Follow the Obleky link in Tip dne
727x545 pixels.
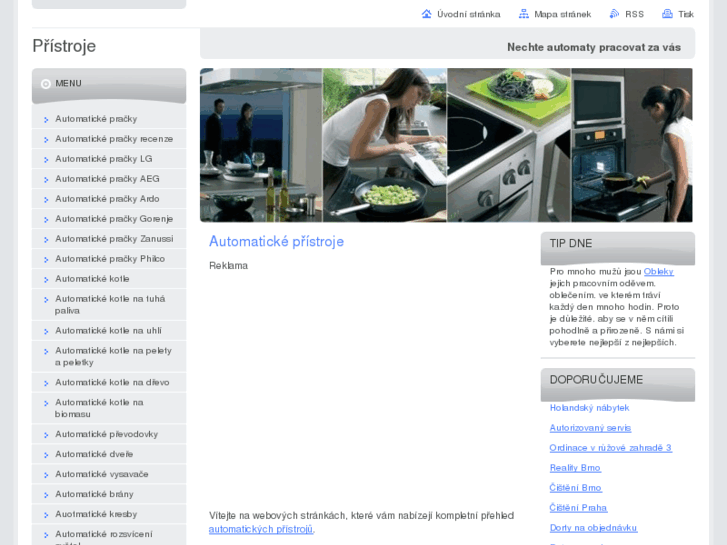coord(658,271)
